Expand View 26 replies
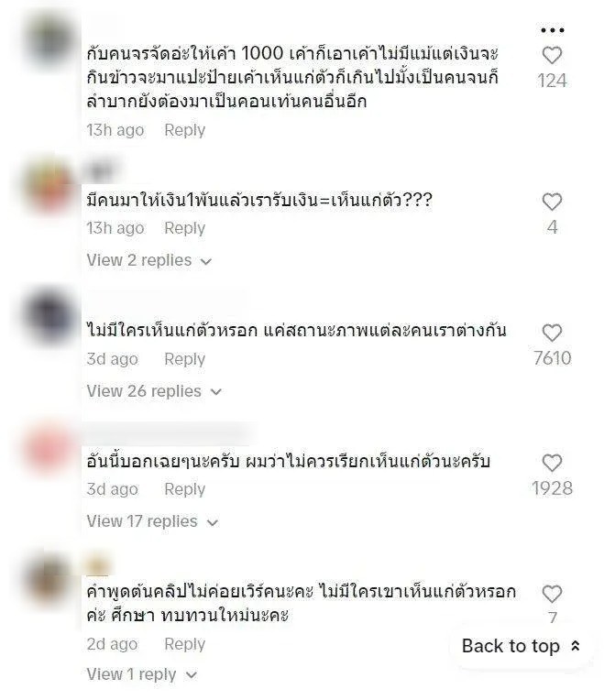 pos(154,391)
